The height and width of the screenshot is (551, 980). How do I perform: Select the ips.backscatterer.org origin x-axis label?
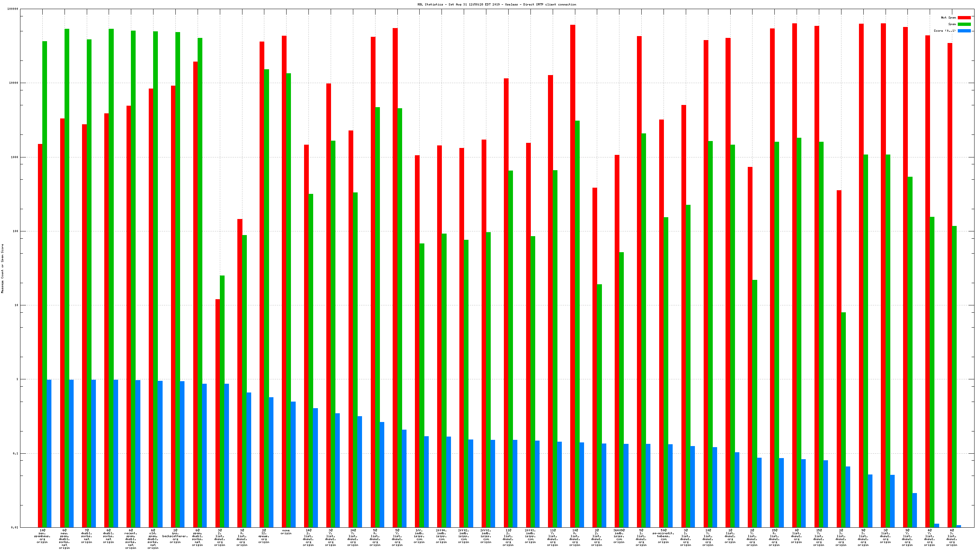point(175,536)
